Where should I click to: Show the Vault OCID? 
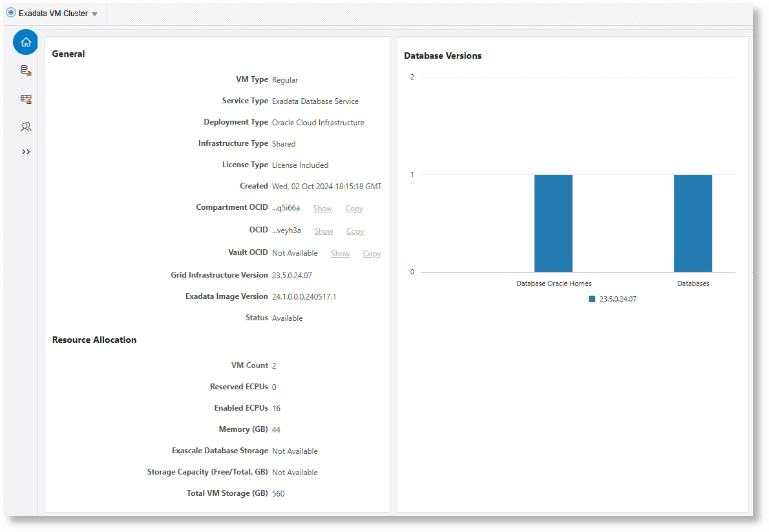click(341, 253)
